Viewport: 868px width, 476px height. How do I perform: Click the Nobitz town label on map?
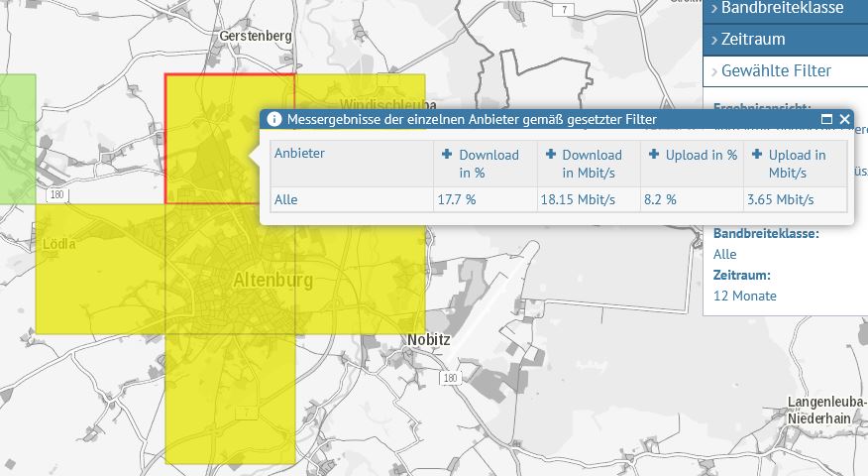click(428, 340)
